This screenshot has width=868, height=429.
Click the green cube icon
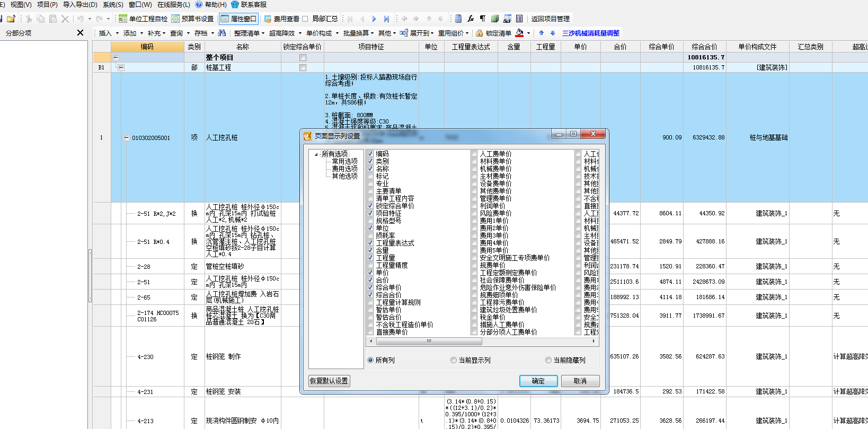495,19
